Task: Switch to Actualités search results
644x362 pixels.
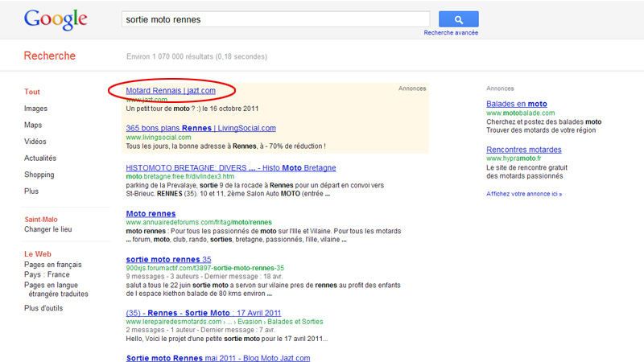Action: [40, 158]
